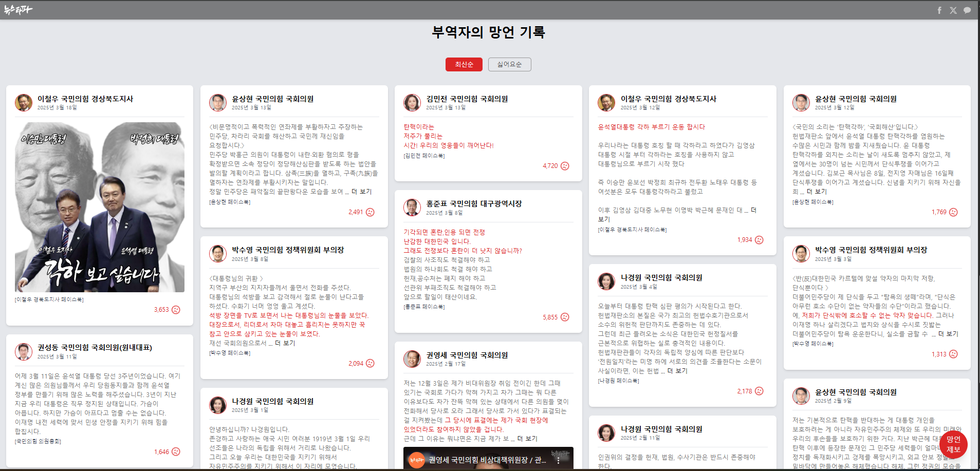Screen dimensions: 980x471
Task: Toggle a dislike on 윤상현's March 13 post
Action: pos(369,212)
